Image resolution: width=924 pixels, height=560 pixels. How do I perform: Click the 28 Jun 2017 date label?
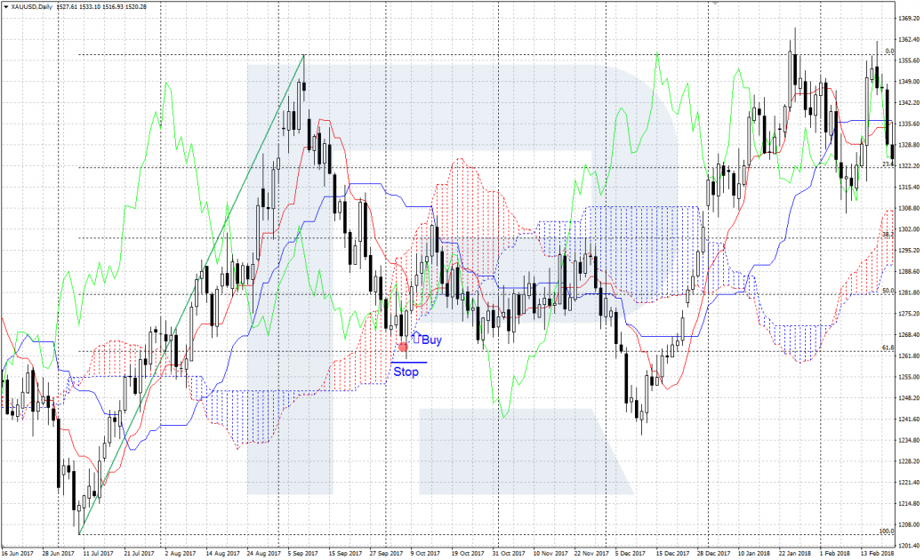coord(58,554)
